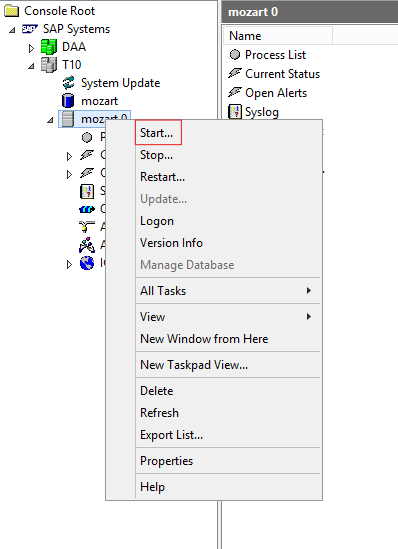
Task: Click the Y-shaped pipe icon in tree
Action: 87,227
